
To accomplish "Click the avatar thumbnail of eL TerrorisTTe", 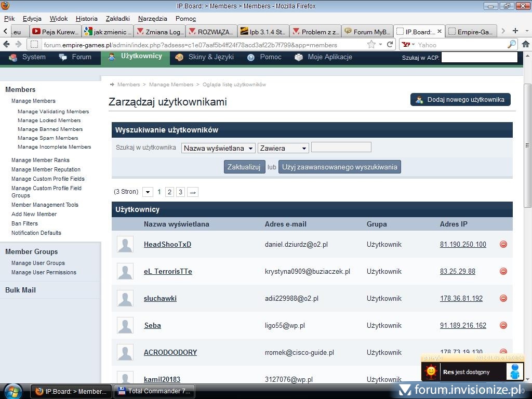I will pos(125,271).
